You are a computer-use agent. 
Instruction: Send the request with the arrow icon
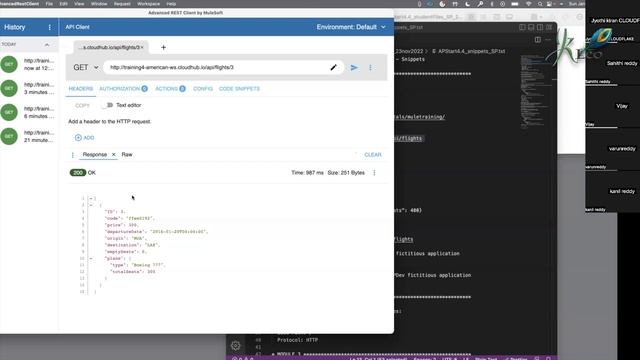coord(354,67)
